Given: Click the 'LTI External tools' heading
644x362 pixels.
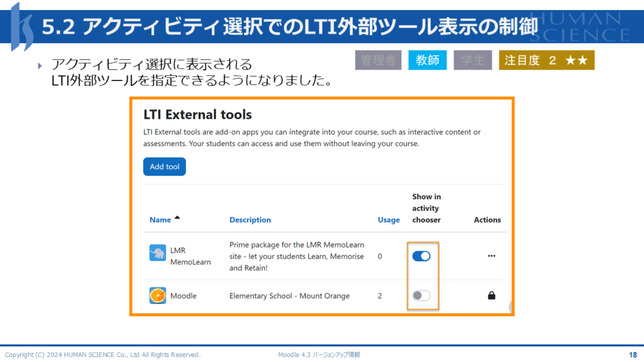Looking at the screenshot, I should 197,114.
